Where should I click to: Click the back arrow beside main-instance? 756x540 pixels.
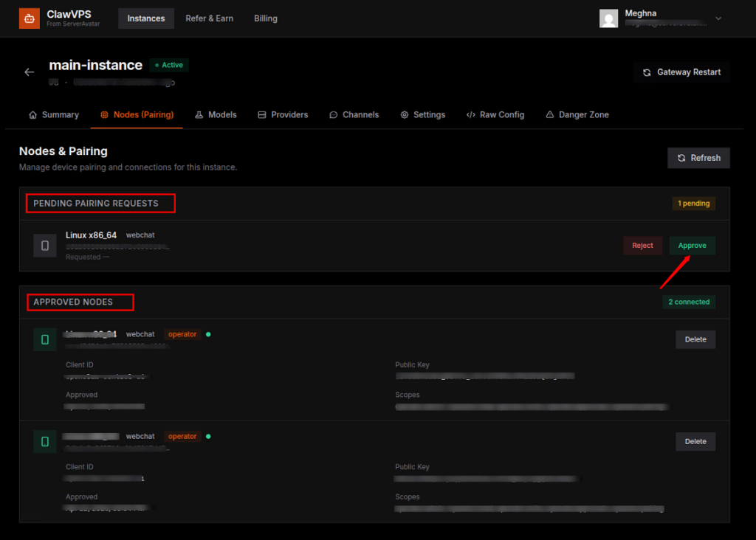[x=29, y=72]
